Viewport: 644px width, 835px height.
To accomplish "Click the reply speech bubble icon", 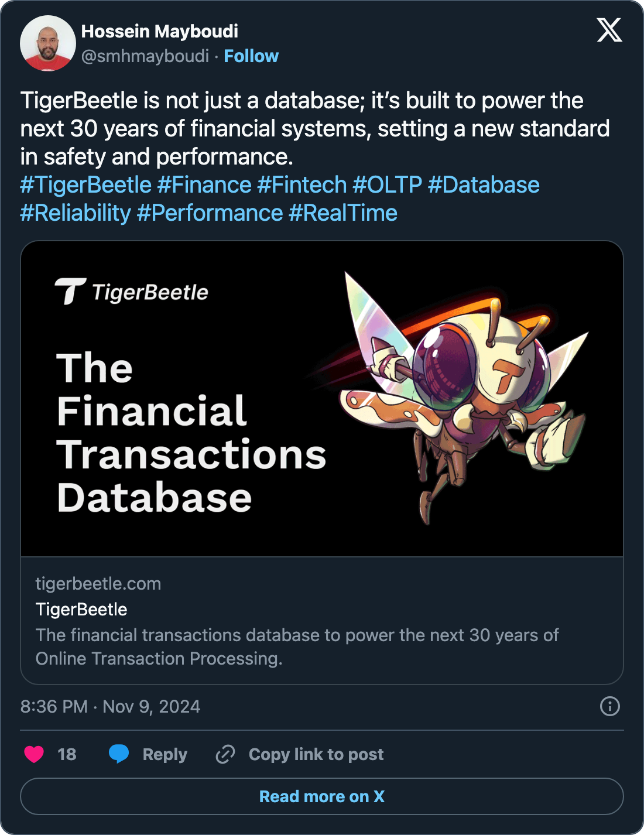I will tap(119, 754).
